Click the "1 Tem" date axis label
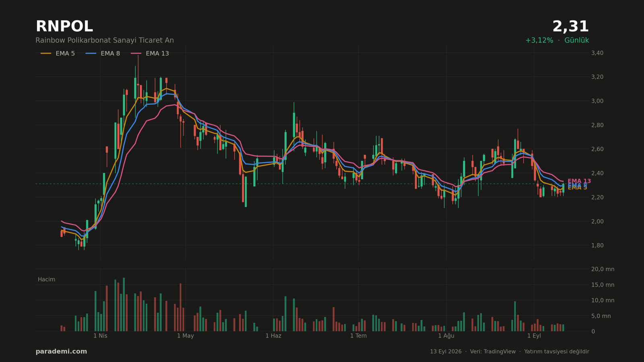The height and width of the screenshot is (362, 644). pyautogui.click(x=358, y=336)
